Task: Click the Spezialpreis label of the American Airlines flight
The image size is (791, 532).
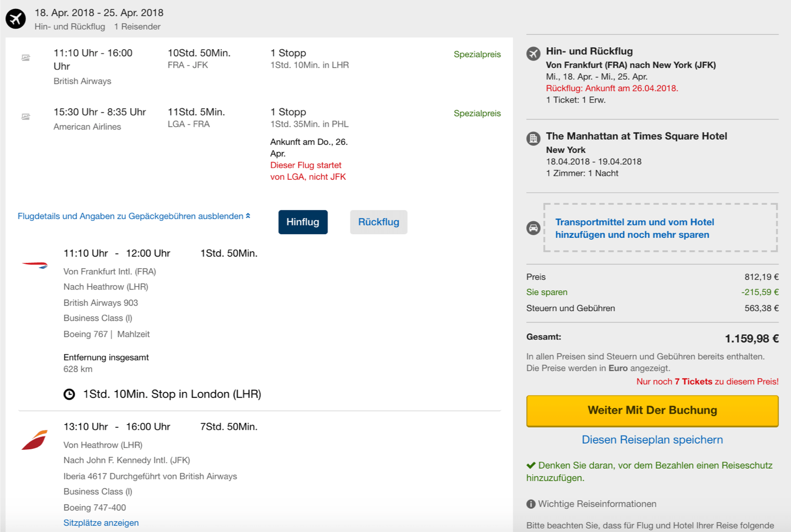Action: pos(477,113)
